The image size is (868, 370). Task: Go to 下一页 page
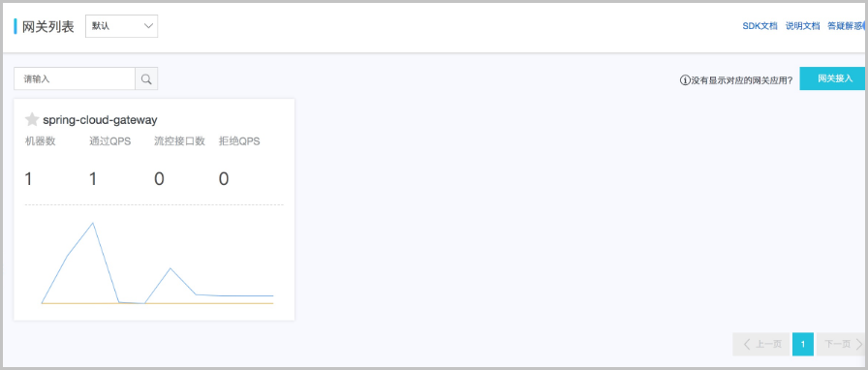[840, 345]
